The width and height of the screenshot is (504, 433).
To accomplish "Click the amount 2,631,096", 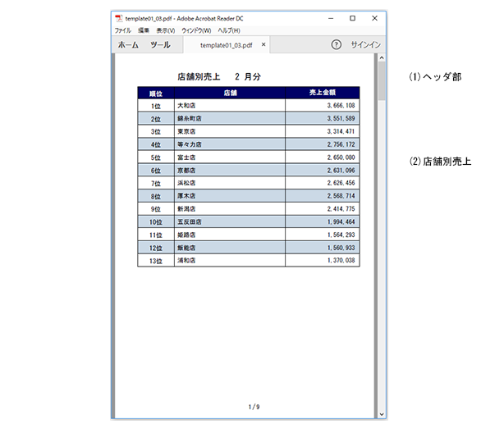I will pyautogui.click(x=341, y=171).
